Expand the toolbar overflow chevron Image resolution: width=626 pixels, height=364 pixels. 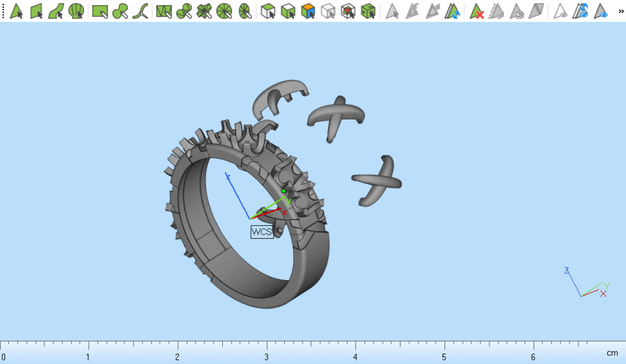[x=621, y=10]
